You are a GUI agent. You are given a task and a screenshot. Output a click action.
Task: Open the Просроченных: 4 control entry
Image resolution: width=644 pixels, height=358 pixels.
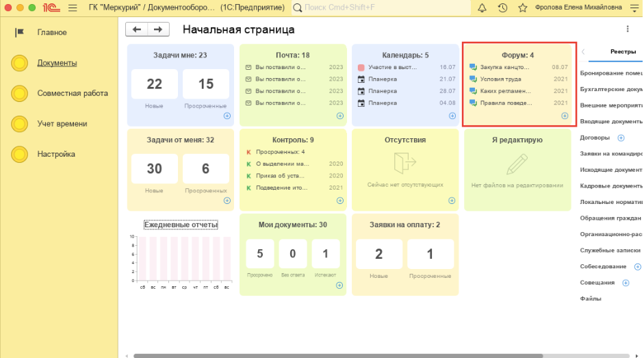(x=280, y=152)
